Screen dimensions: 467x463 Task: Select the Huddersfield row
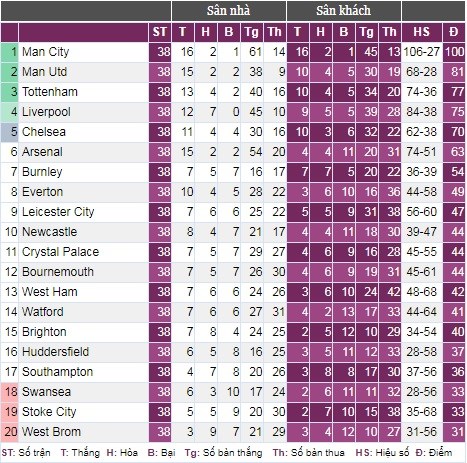point(233,352)
